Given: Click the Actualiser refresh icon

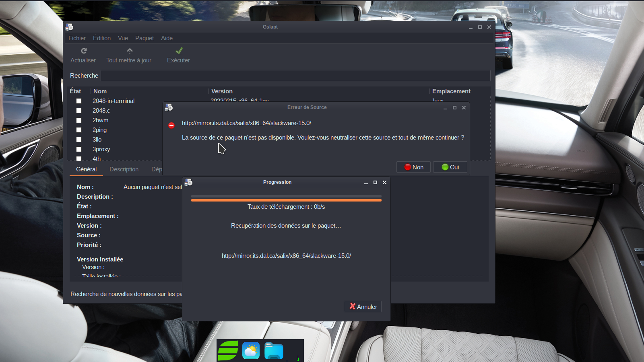Looking at the screenshot, I should pos(84,51).
